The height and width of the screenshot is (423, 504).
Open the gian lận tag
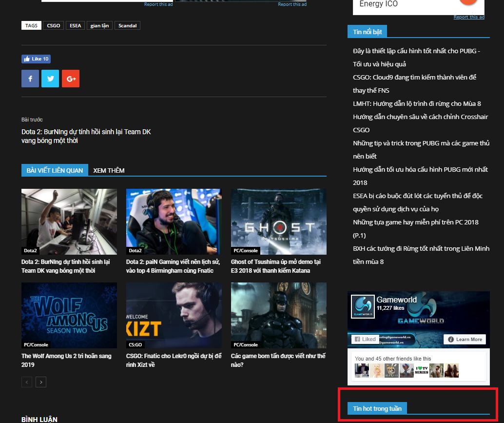click(99, 25)
